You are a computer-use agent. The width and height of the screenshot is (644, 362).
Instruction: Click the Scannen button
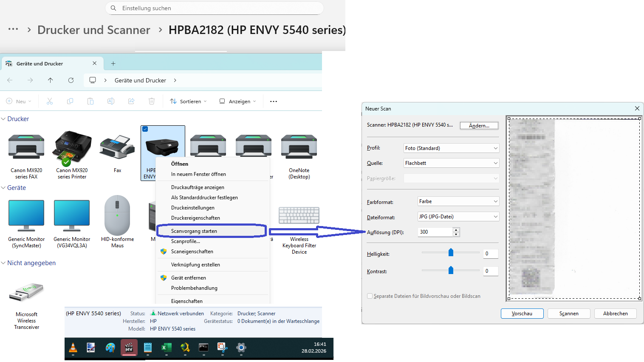pyautogui.click(x=569, y=314)
